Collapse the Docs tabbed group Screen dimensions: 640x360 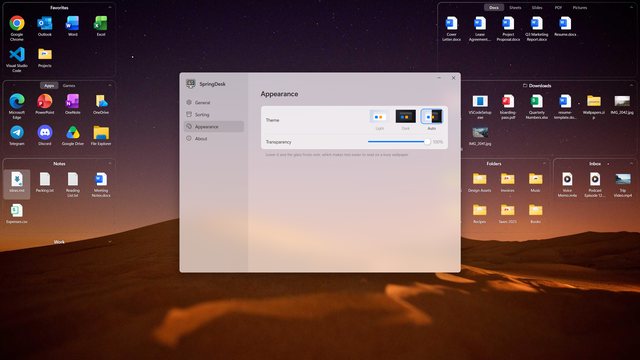(x=631, y=8)
